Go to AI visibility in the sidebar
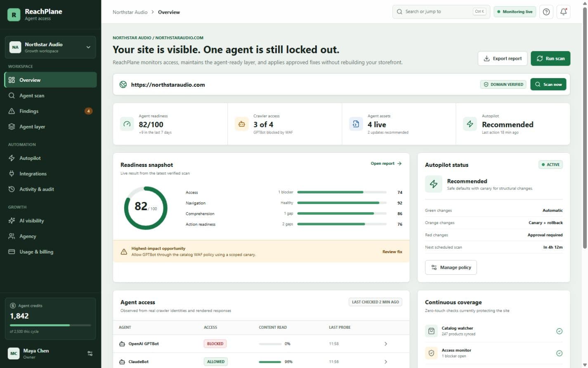The width and height of the screenshot is (588, 368). click(50, 221)
